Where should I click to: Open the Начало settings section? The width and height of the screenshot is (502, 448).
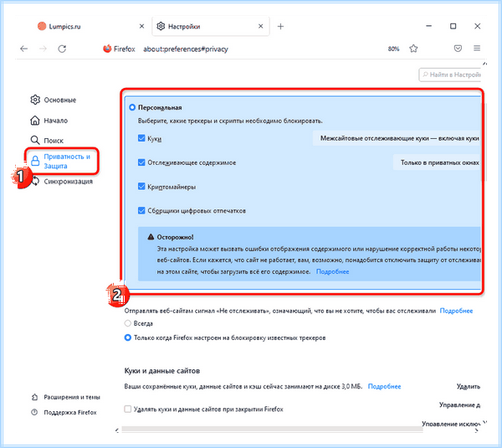(49, 121)
